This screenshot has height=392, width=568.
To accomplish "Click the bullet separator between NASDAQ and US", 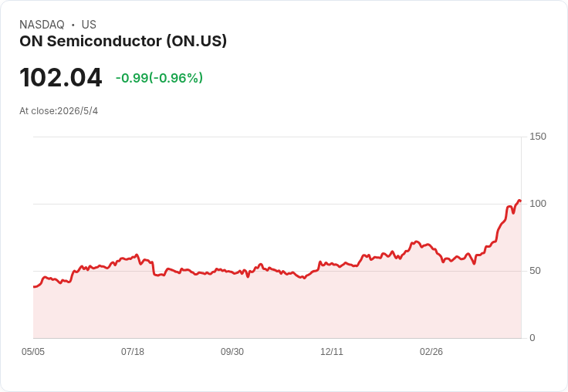I will [73, 25].
